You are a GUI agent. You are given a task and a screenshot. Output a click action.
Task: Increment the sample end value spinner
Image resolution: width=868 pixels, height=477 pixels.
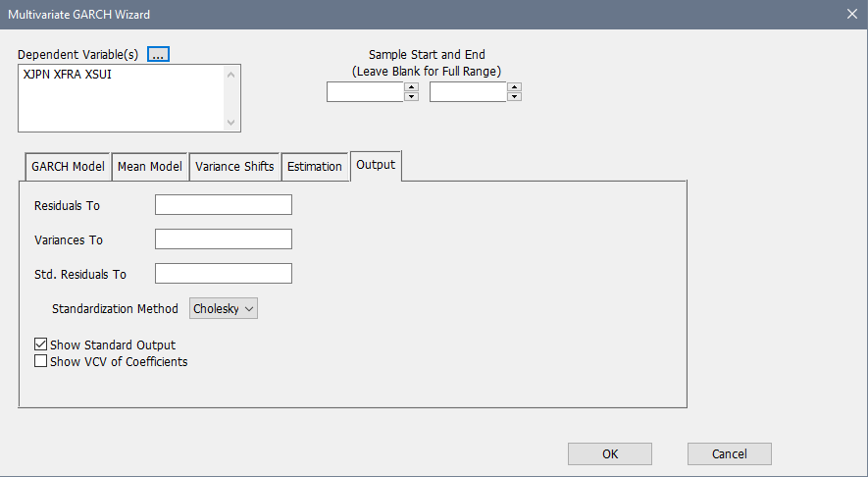tap(515, 87)
